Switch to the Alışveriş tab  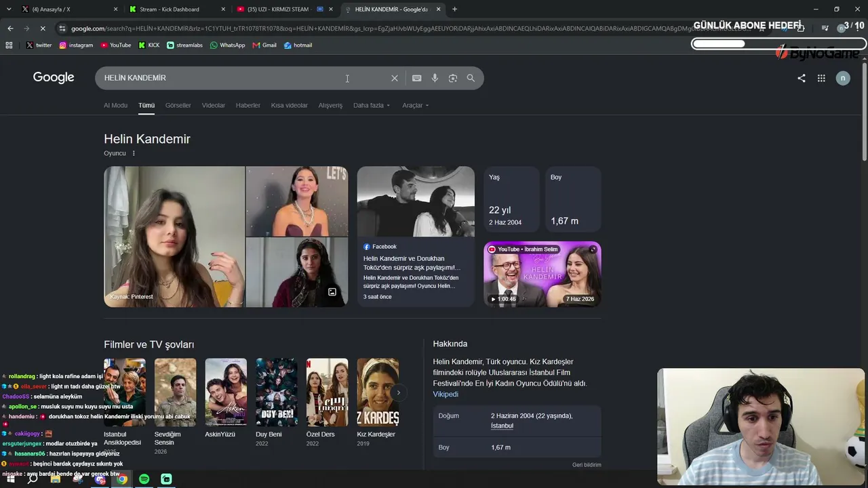331,106
